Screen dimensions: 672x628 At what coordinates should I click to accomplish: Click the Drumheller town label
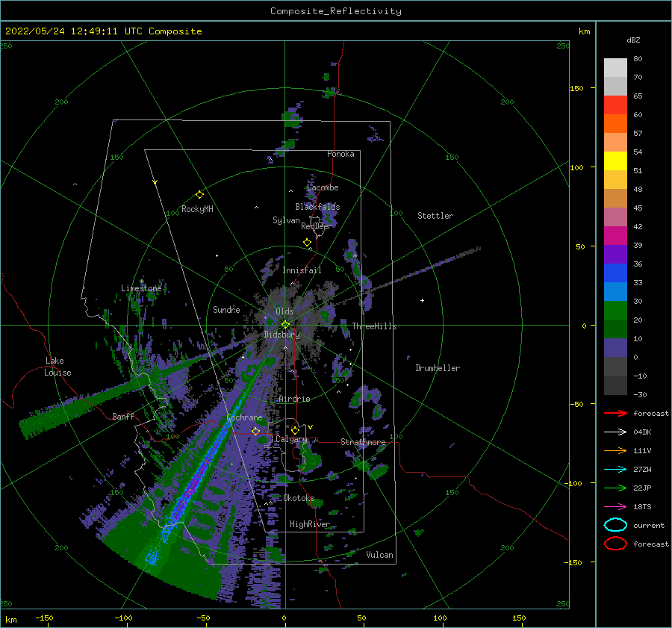438,368
